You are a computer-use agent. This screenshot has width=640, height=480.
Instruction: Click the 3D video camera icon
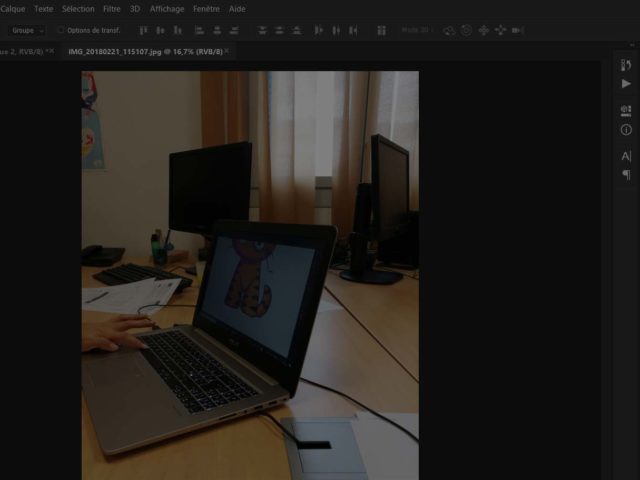[x=518, y=30]
